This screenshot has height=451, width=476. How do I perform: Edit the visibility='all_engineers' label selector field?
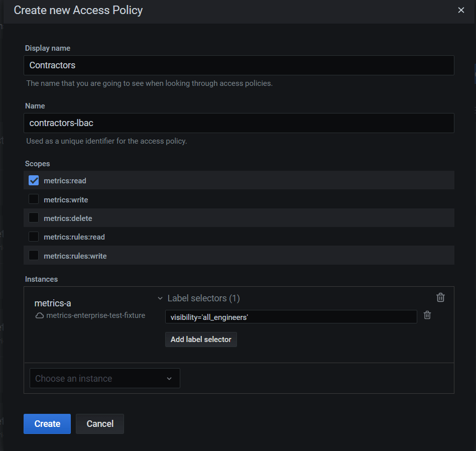[x=291, y=317]
